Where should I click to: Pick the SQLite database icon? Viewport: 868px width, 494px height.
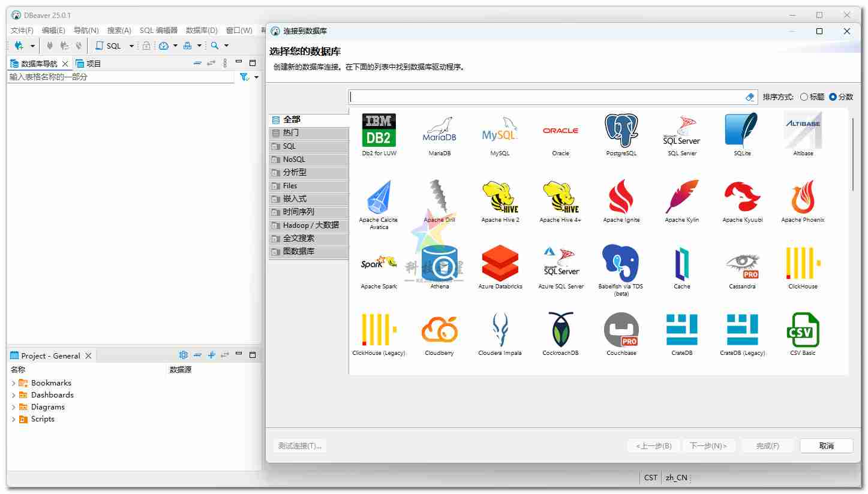pyautogui.click(x=742, y=131)
